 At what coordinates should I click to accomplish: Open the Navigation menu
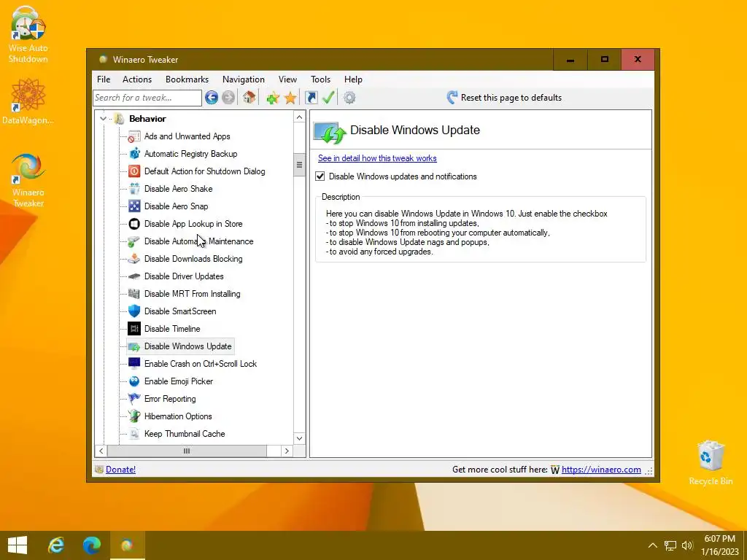click(244, 79)
